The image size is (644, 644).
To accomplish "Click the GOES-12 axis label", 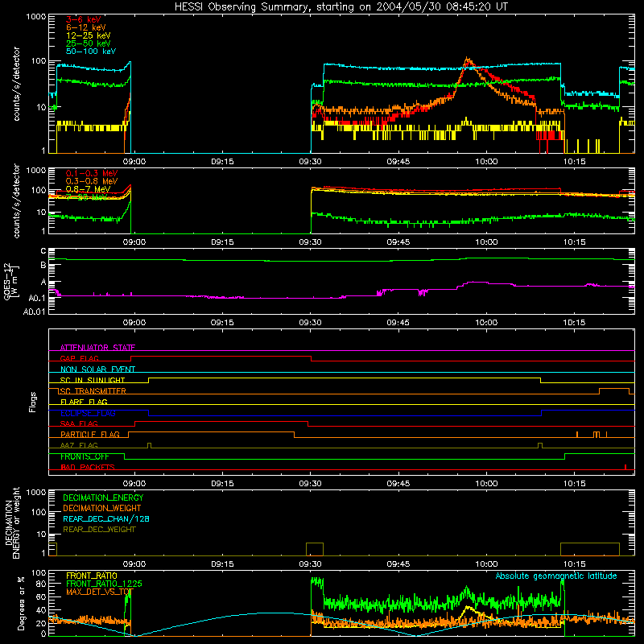I will click(x=10, y=281).
